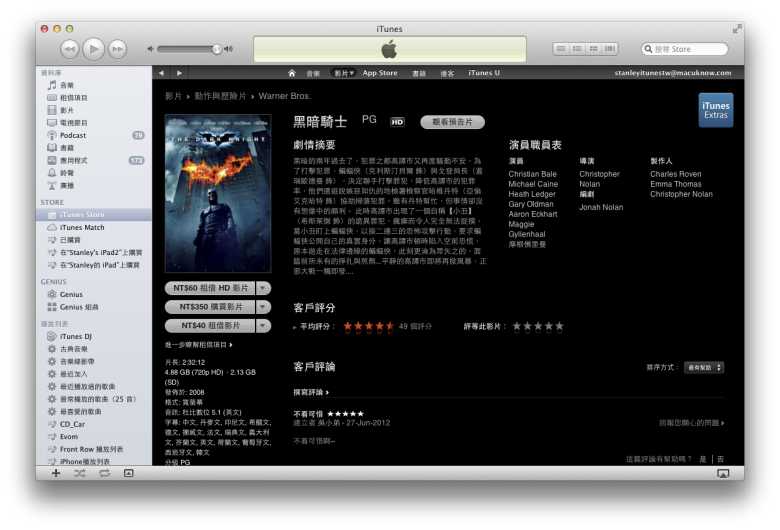Open the 音樂 store tab

click(313, 73)
